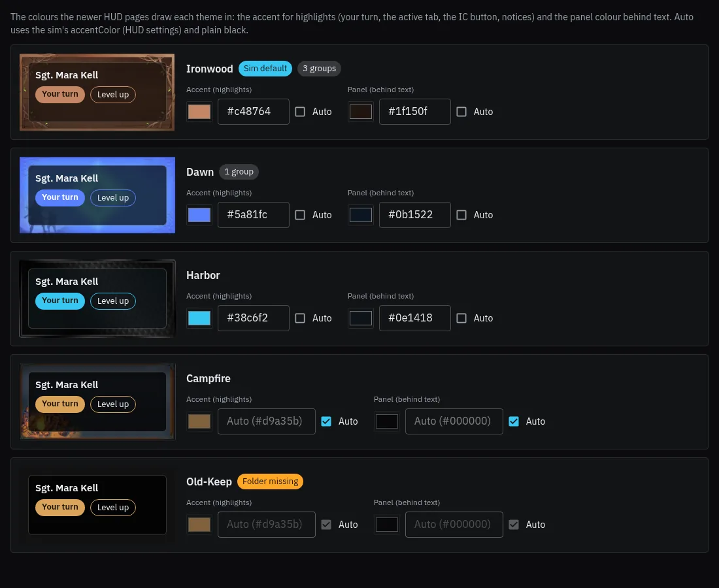Click the Harbor theme title
This screenshot has width=719, height=588.
203,275
